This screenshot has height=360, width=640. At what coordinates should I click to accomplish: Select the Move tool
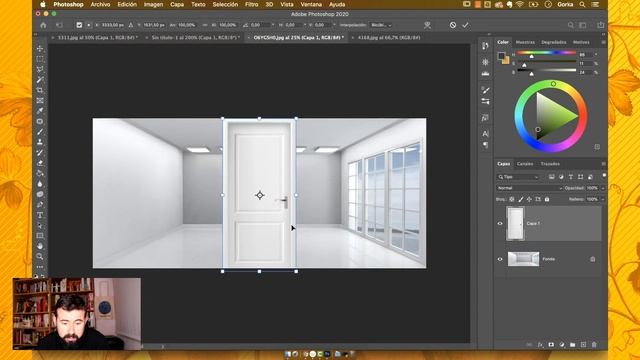pos(40,49)
